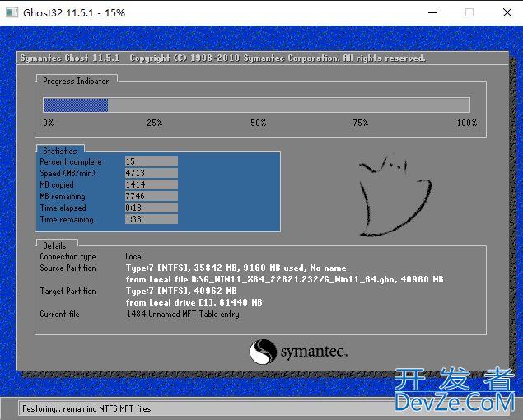Select the Details section label
The height and width of the screenshot is (420, 523).
(x=54, y=245)
